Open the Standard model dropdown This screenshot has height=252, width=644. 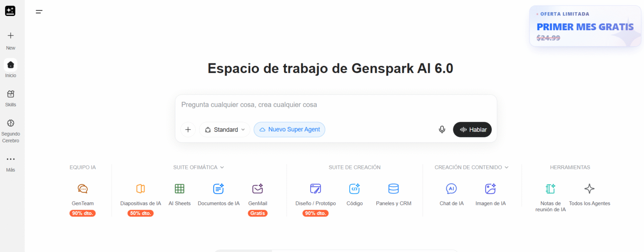(225, 129)
